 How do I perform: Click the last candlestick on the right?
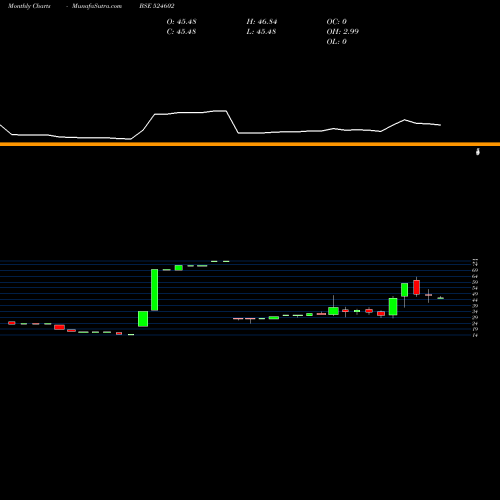coord(441,298)
